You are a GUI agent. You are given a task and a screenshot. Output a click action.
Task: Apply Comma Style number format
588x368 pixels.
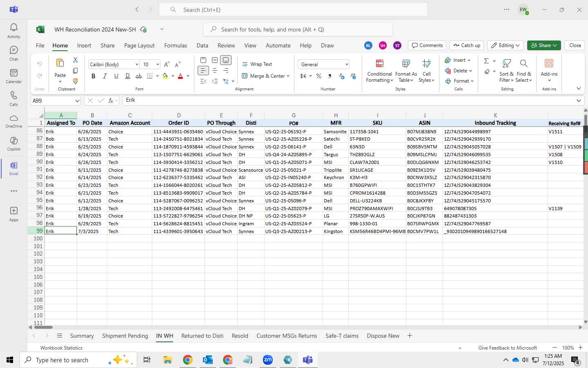click(330, 76)
